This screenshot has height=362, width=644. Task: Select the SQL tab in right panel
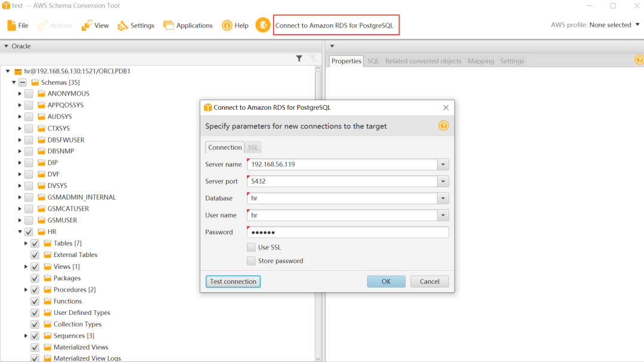373,61
